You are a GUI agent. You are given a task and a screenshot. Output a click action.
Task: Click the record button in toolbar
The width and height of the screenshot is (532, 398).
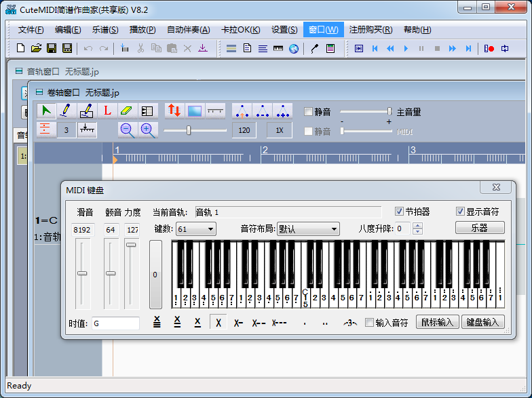(x=489, y=48)
